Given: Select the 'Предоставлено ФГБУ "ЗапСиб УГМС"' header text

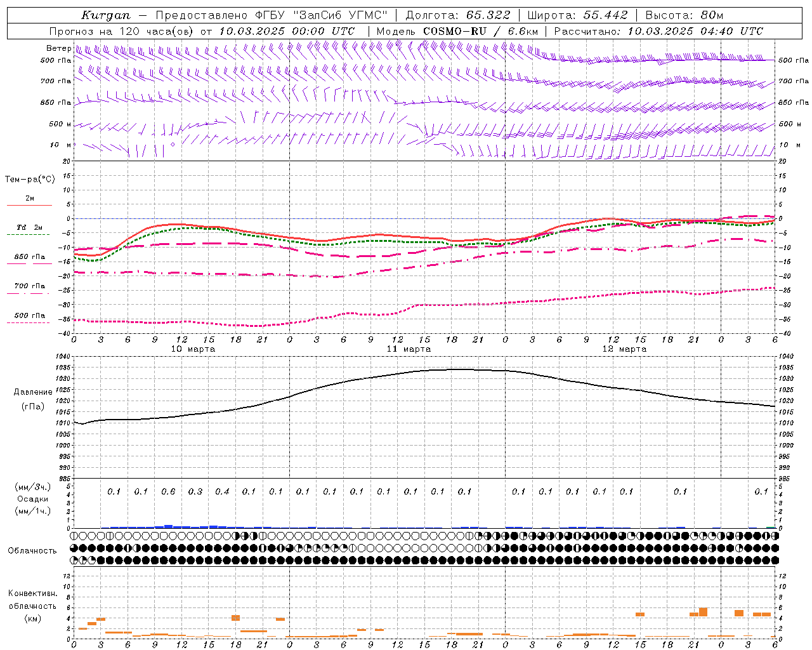Looking at the screenshot, I should [272, 15].
